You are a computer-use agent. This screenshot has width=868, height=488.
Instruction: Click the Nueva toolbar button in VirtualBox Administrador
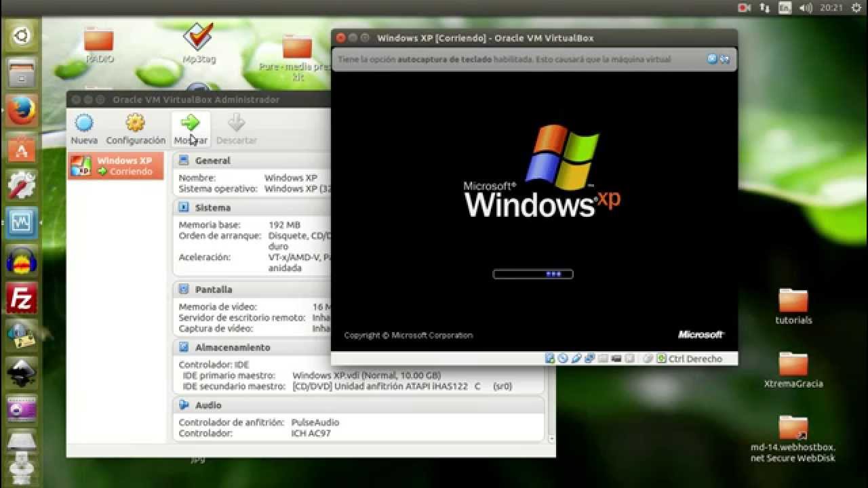(x=84, y=129)
